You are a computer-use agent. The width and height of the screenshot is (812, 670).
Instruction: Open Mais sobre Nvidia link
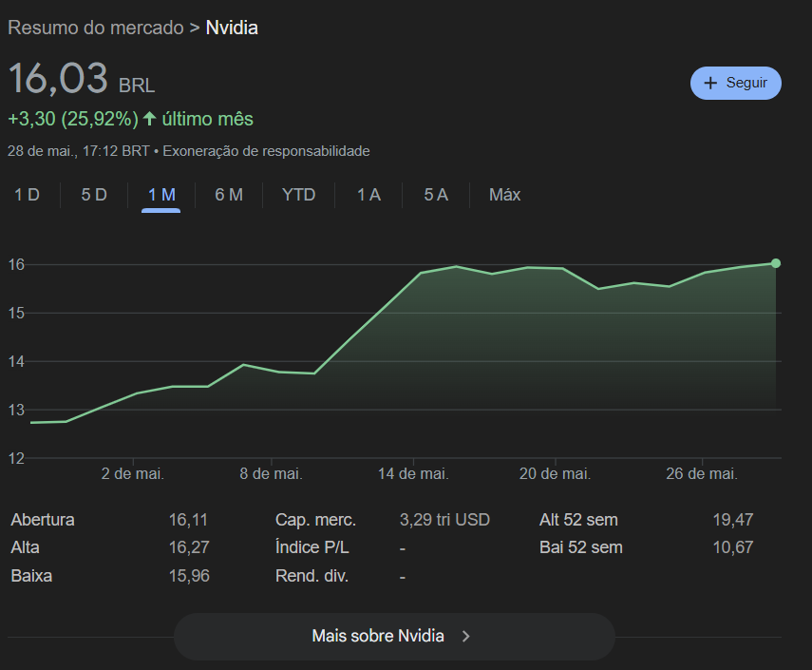point(394,637)
